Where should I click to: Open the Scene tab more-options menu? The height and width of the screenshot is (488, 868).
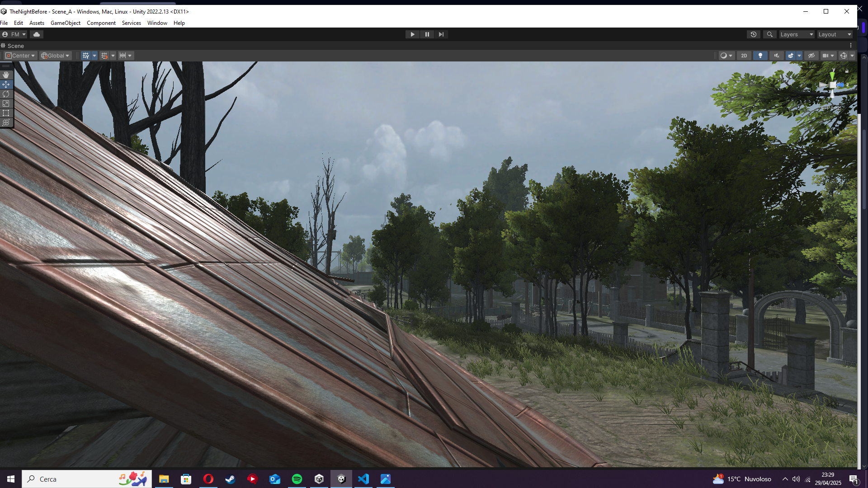pyautogui.click(x=850, y=46)
